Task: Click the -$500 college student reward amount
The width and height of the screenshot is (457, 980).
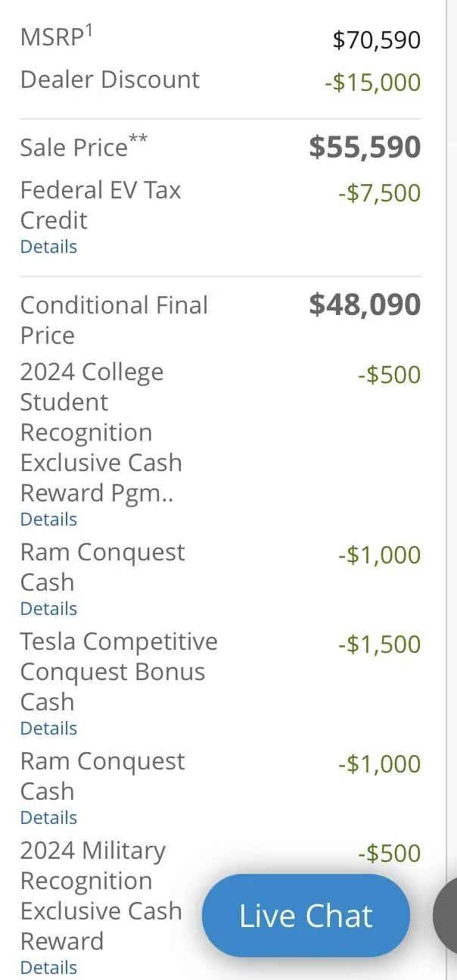Action: [389, 375]
